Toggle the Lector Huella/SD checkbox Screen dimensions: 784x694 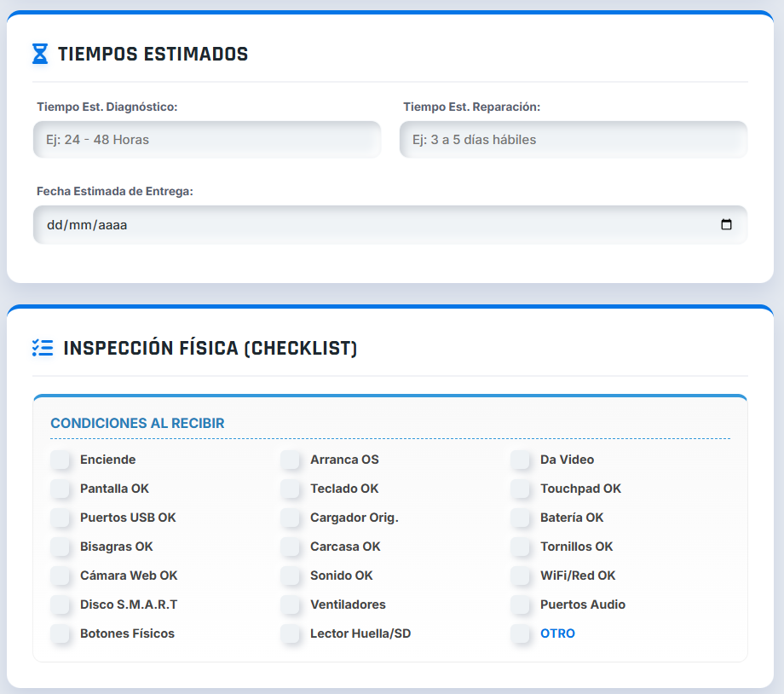(291, 633)
